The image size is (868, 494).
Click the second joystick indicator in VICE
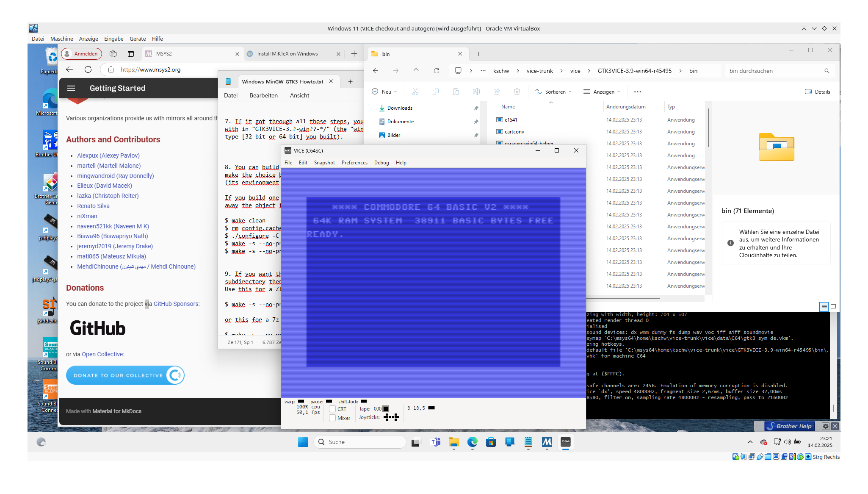pyautogui.click(x=396, y=417)
